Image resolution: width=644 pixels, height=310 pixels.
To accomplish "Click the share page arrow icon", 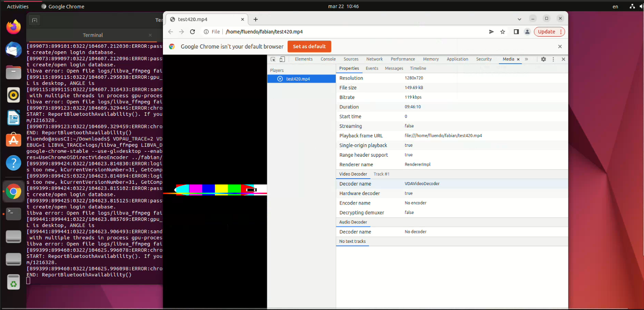I will [x=491, y=32].
